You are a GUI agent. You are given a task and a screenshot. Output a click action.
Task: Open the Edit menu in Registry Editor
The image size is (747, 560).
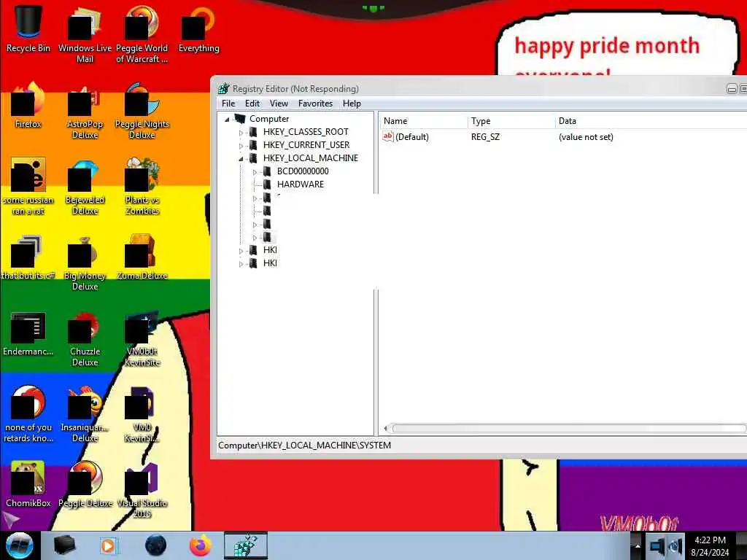(x=252, y=104)
